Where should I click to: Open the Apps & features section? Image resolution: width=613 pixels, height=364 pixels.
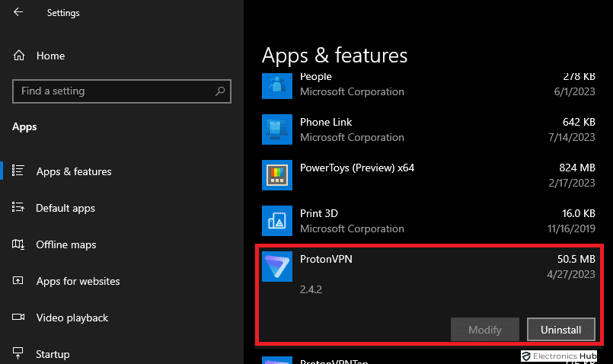pos(74,171)
